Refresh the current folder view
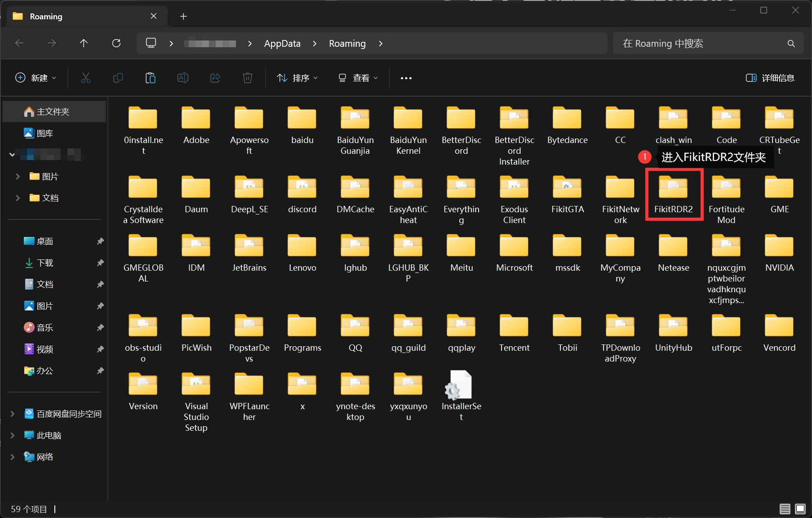The width and height of the screenshot is (812, 518). point(116,43)
